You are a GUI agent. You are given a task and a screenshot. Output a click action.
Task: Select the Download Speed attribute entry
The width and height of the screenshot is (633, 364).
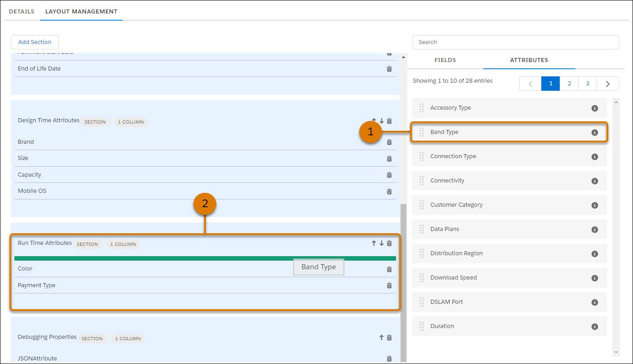click(x=509, y=278)
